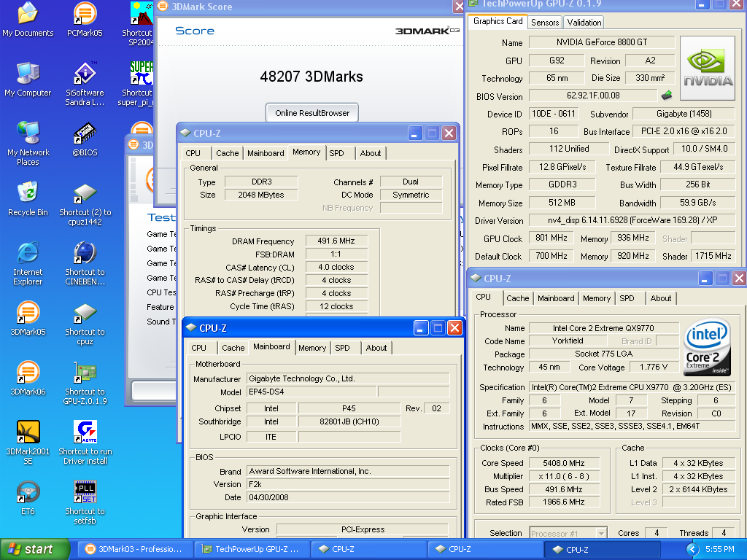This screenshot has width=747, height=560.
Task: Click the 5:55 PM system clock
Action: (x=719, y=549)
